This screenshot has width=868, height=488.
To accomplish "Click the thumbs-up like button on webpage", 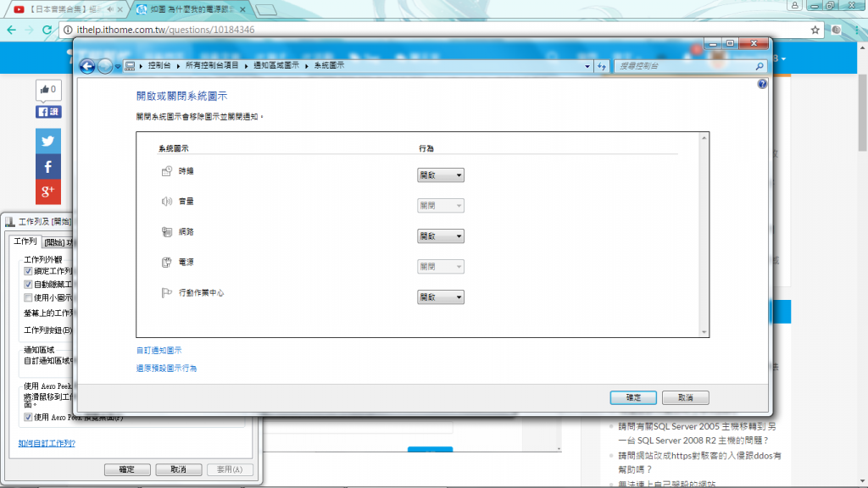I will click(x=48, y=90).
